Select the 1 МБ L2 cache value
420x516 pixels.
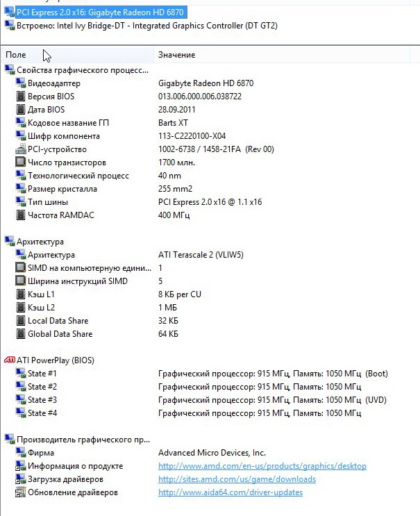click(x=168, y=307)
